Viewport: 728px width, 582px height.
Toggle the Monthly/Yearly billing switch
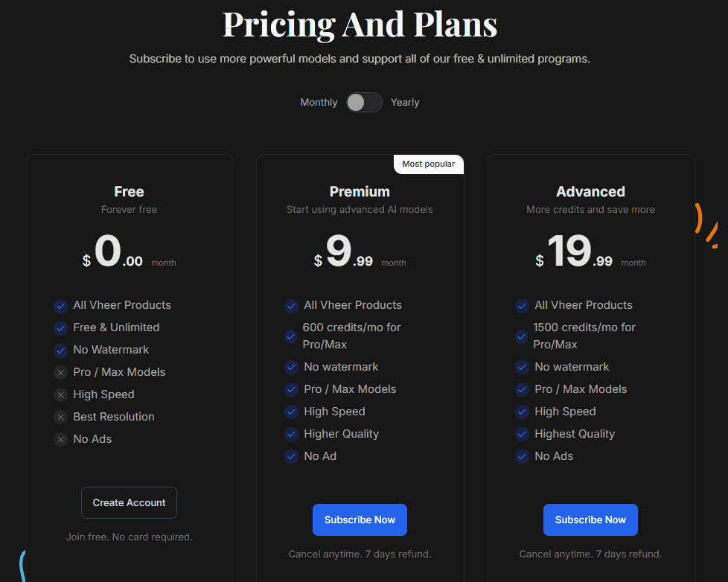tap(364, 102)
